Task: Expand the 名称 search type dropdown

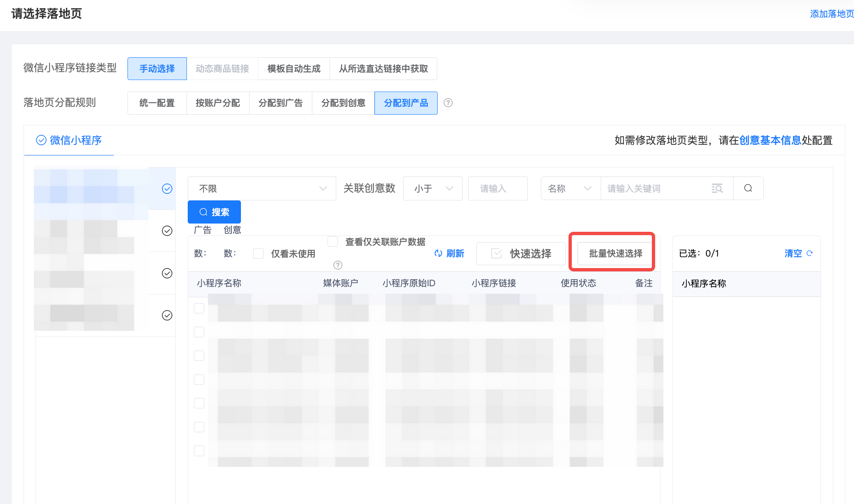Action: [x=571, y=188]
